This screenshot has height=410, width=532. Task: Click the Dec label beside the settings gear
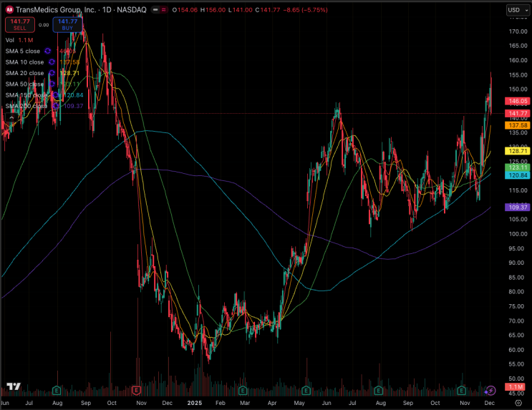pos(489,403)
